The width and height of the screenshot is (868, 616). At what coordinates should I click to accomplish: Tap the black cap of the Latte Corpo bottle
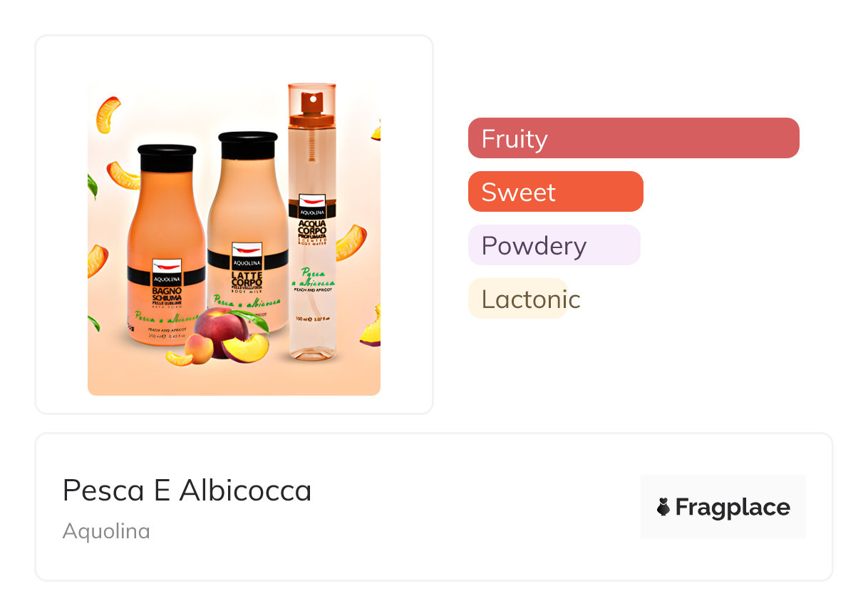[x=248, y=145]
